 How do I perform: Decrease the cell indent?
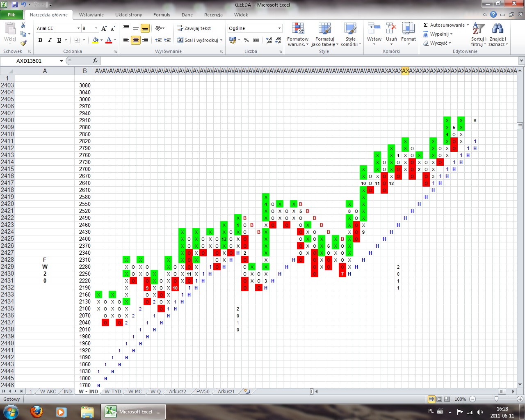(159, 40)
